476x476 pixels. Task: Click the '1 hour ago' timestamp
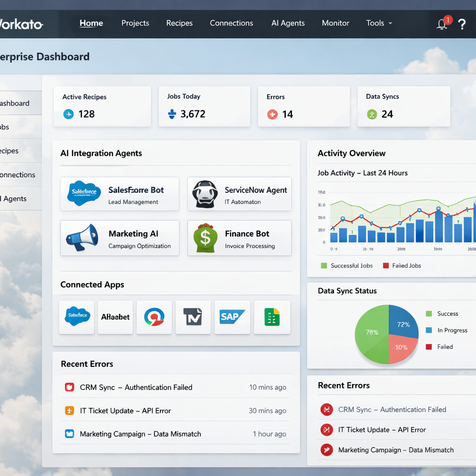(x=270, y=434)
